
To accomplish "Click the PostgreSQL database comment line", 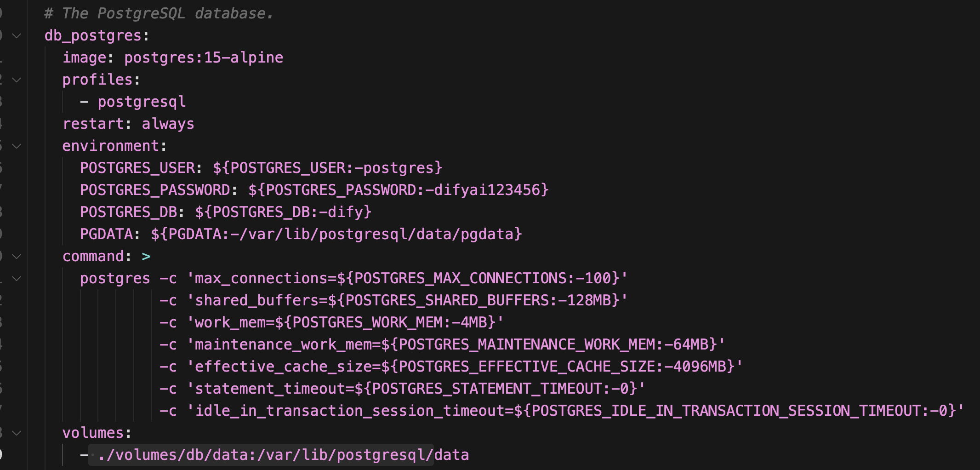I will click(x=159, y=14).
